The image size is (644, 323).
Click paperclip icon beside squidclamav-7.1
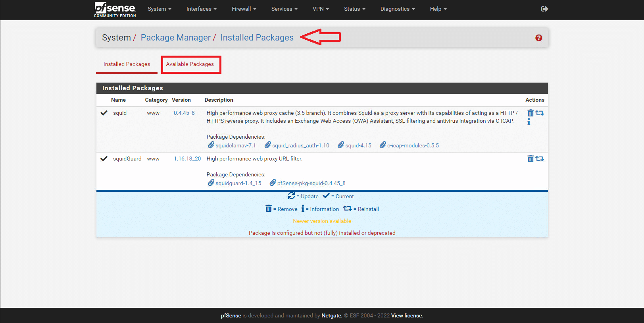coord(211,145)
